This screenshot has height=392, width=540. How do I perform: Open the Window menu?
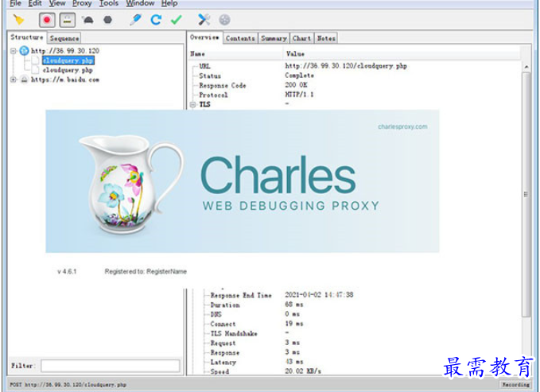(140, 3)
